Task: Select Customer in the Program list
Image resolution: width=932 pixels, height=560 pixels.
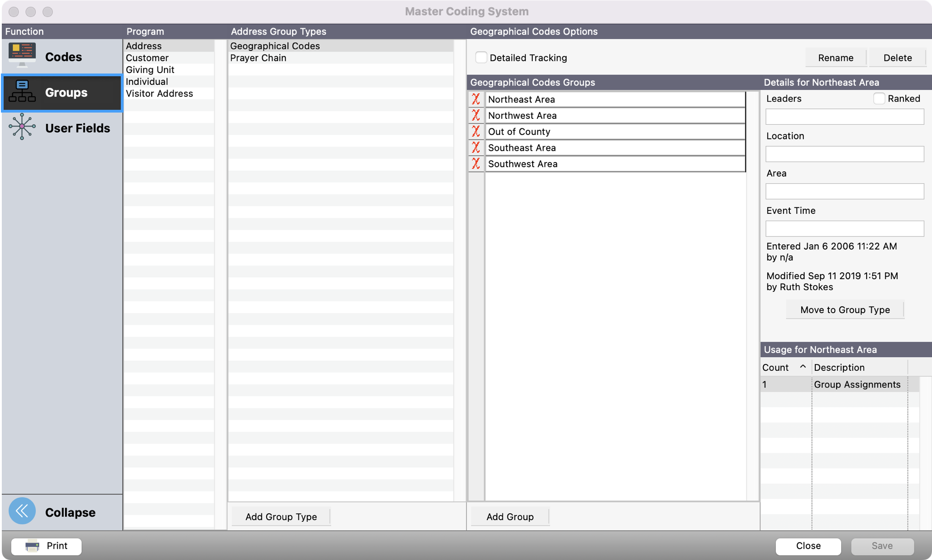Action: [x=147, y=58]
